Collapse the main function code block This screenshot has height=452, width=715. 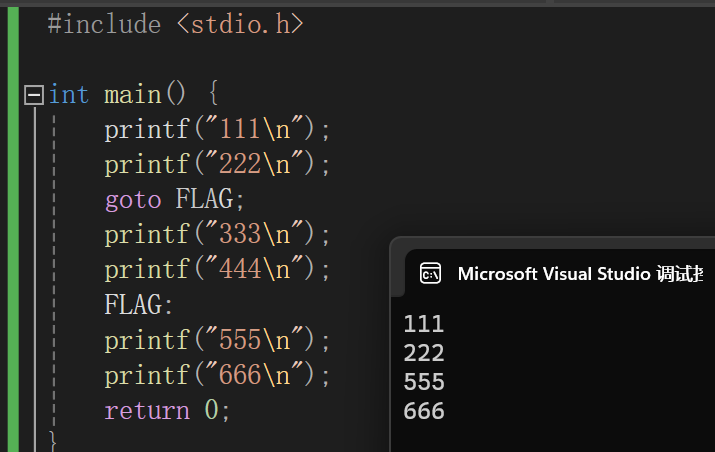(34, 95)
